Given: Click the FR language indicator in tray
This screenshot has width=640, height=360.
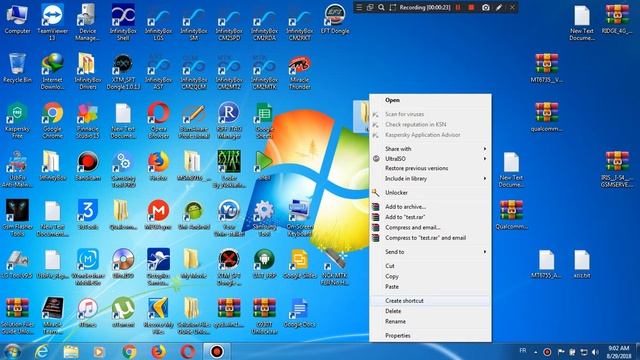Looking at the screenshot, I should pyautogui.click(x=523, y=351).
